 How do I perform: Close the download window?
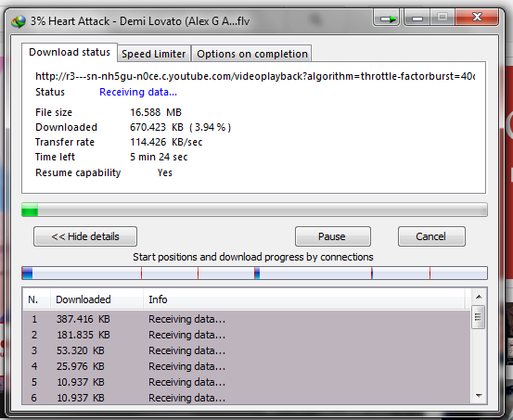[x=477, y=17]
